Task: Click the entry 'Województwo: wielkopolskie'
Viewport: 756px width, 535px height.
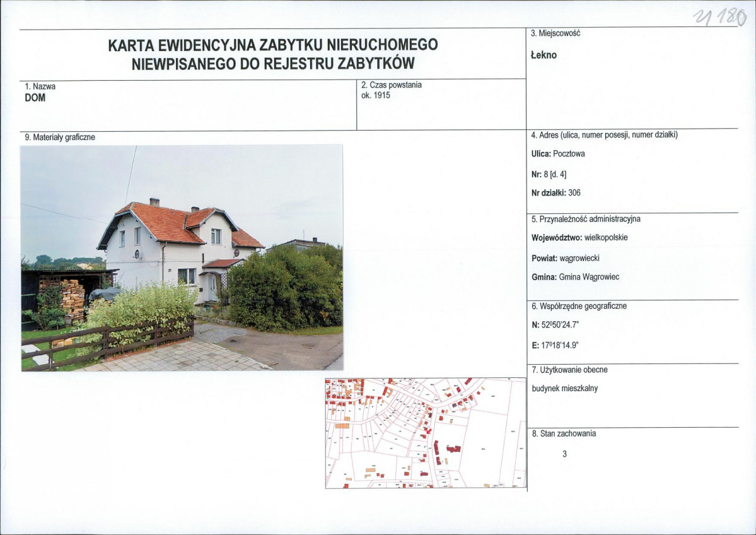Action: point(579,238)
